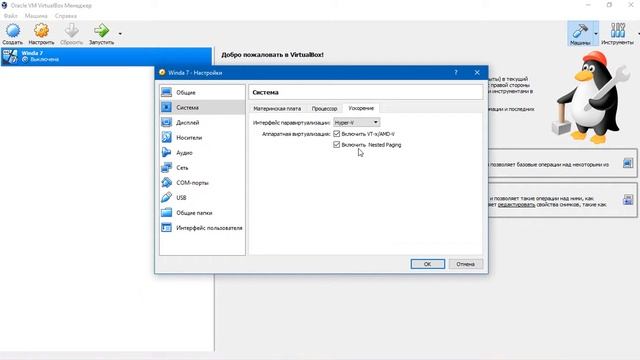Select the Ускорение tab
Screen dimensions: 640x360
point(361,108)
